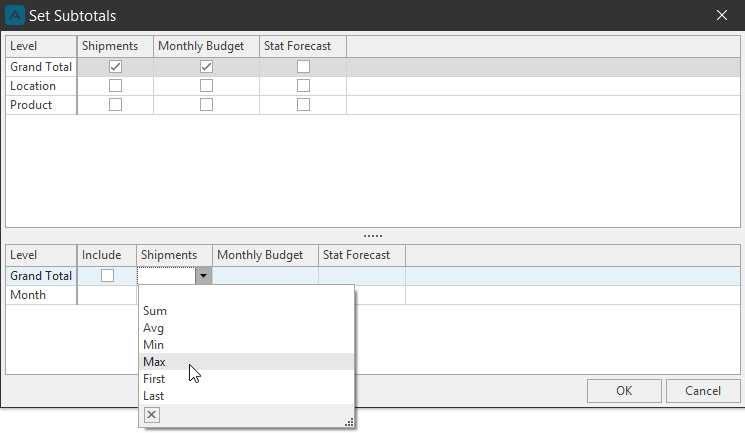The width and height of the screenshot is (745, 433).
Task: Check Stat Forecast for Product row
Action: pos(303,105)
